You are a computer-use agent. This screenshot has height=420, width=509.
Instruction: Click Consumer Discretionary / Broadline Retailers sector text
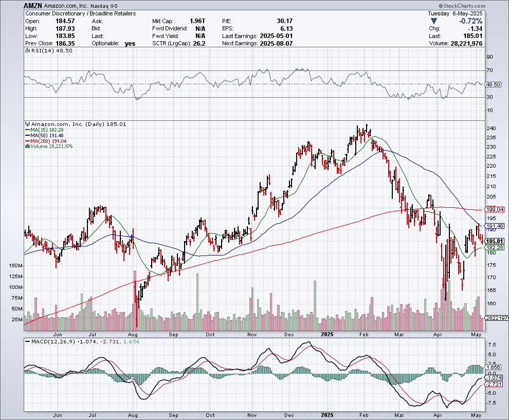(81, 14)
